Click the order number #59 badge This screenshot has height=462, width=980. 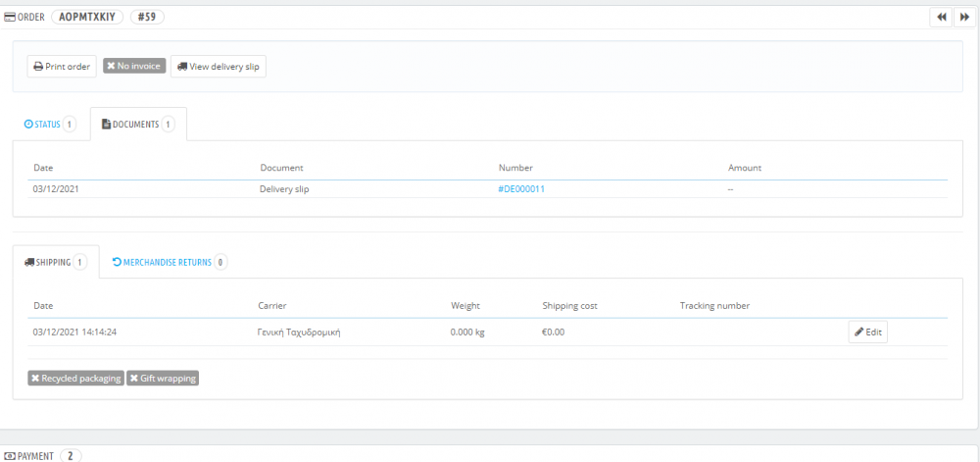[x=147, y=17]
